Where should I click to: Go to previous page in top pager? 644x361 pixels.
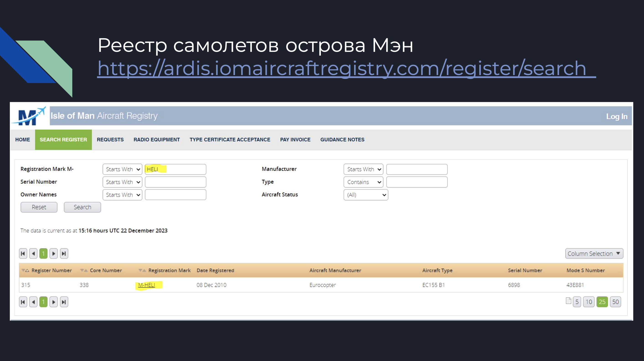[x=33, y=254]
